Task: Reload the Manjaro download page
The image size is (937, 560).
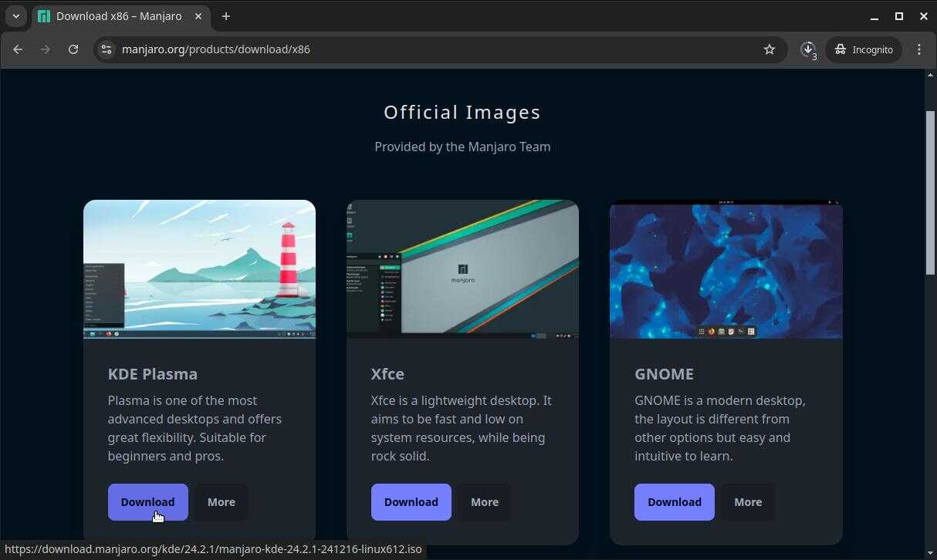Action: [x=73, y=49]
